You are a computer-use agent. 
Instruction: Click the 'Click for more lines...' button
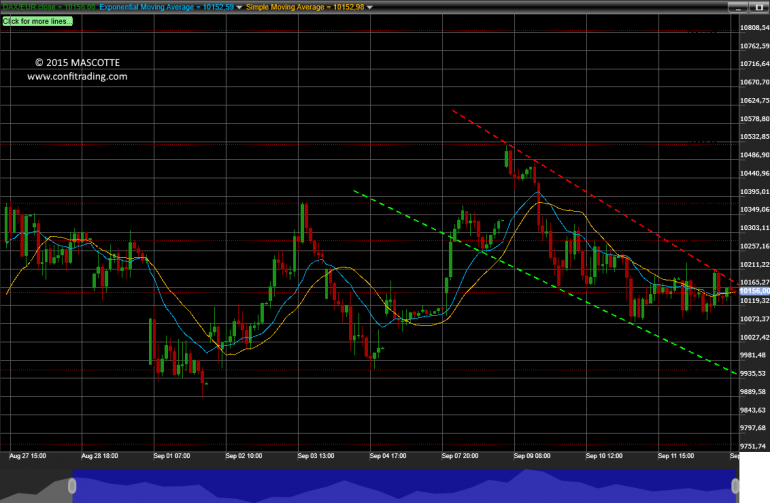coord(37,21)
